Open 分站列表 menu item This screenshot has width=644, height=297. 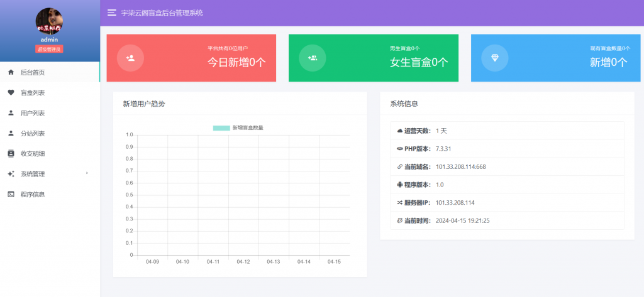click(50, 133)
